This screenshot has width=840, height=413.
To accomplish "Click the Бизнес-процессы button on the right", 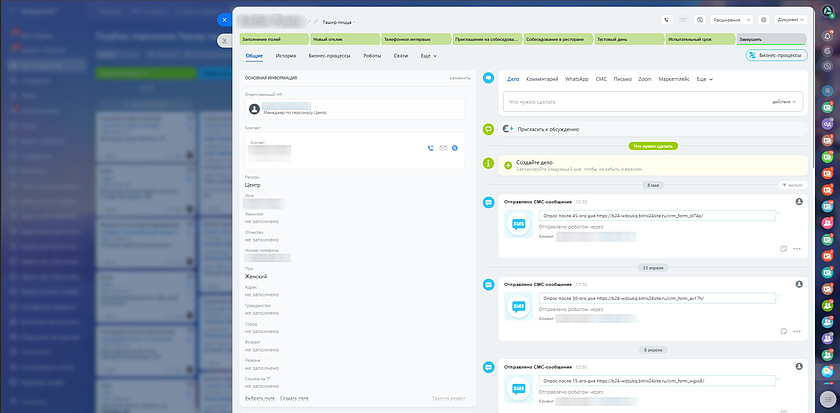I will 776,56.
